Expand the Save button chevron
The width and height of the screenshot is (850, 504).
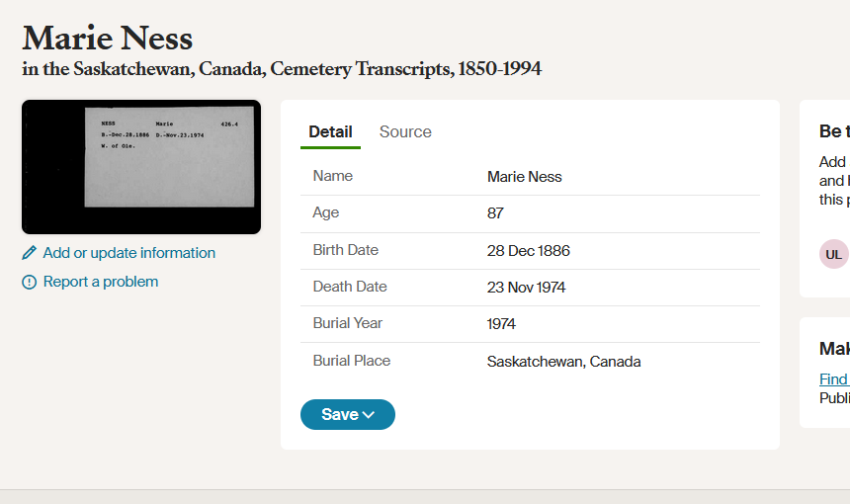[369, 415]
